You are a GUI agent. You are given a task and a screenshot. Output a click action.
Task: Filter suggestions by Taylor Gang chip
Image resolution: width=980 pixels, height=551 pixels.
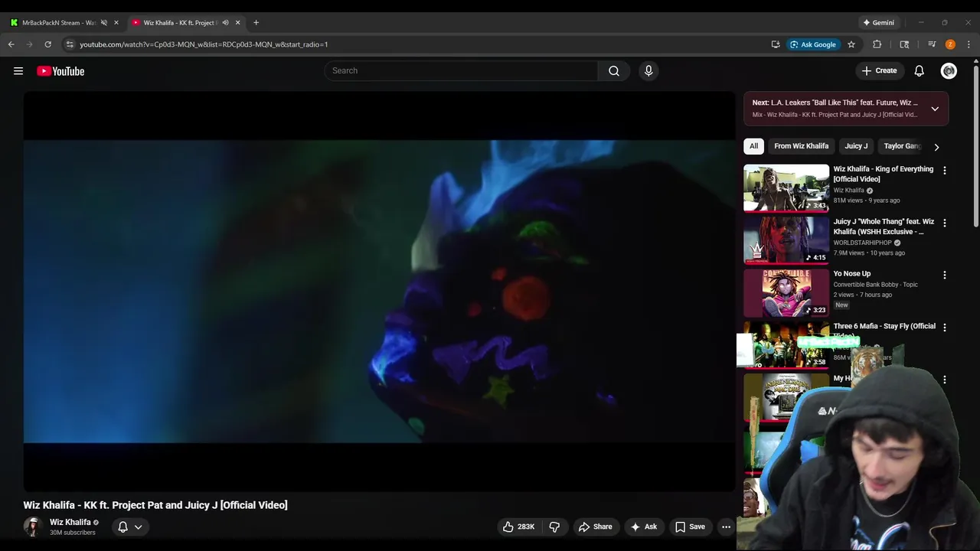(902, 146)
